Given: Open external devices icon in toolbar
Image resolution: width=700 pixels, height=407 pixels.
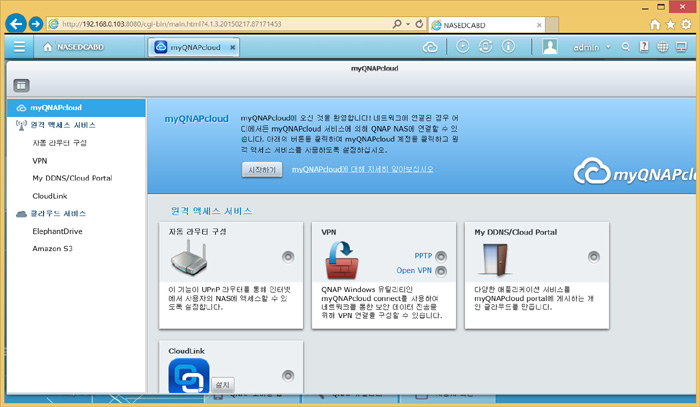Looking at the screenshot, I should coord(485,46).
